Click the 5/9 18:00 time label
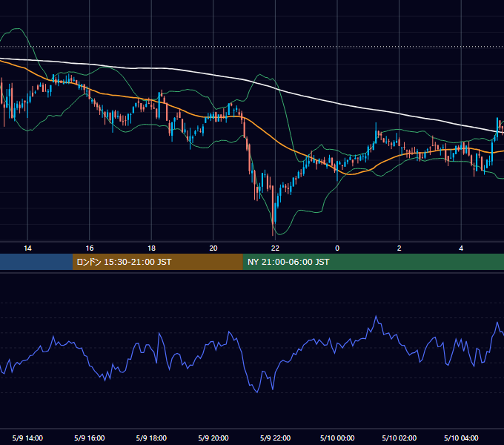The height and width of the screenshot is (445, 504). click(x=151, y=438)
